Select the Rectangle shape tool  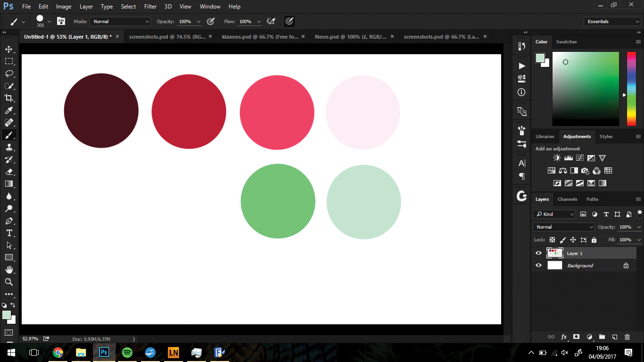pyautogui.click(x=8, y=257)
